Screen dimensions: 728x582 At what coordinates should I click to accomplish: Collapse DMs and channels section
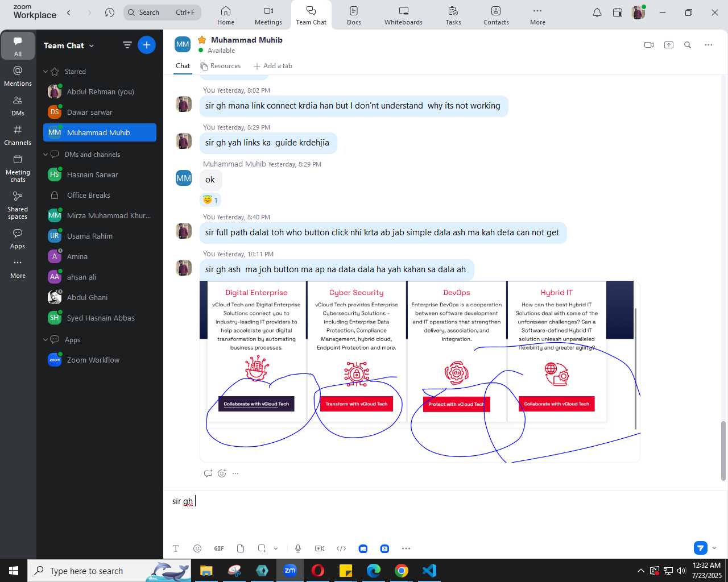tap(45, 155)
